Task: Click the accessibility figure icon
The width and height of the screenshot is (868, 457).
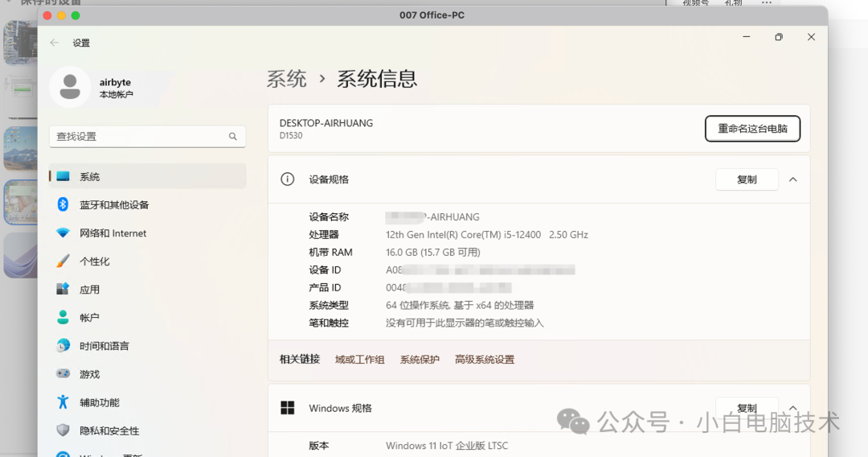Action: [63, 402]
